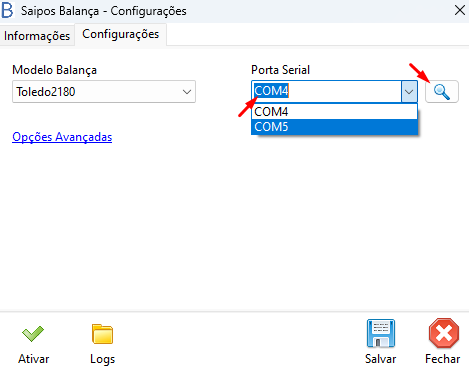Screen dimensions: 469x367
Task: Select COM5 from the port list
Action: point(334,127)
